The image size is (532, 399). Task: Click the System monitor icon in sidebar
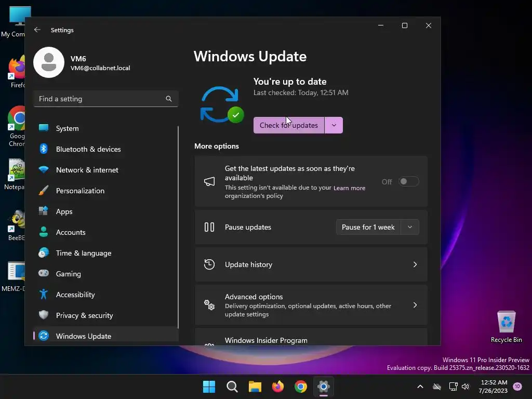point(44,128)
